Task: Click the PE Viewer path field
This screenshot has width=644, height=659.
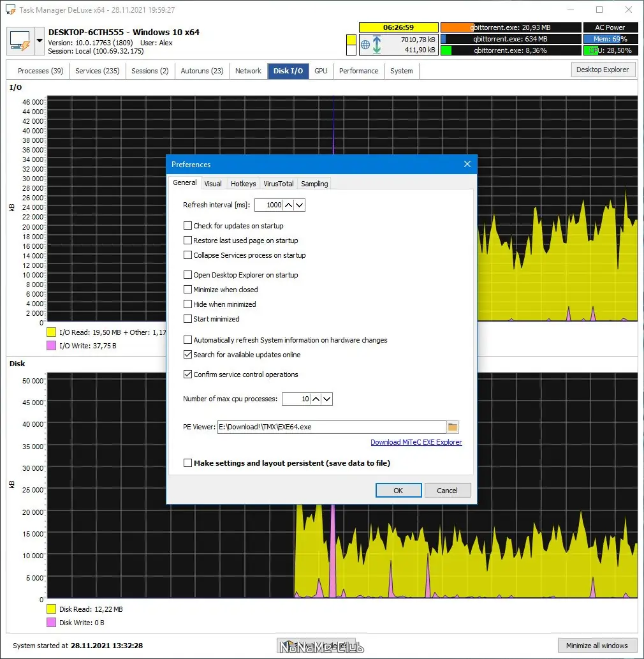Action: pos(332,427)
